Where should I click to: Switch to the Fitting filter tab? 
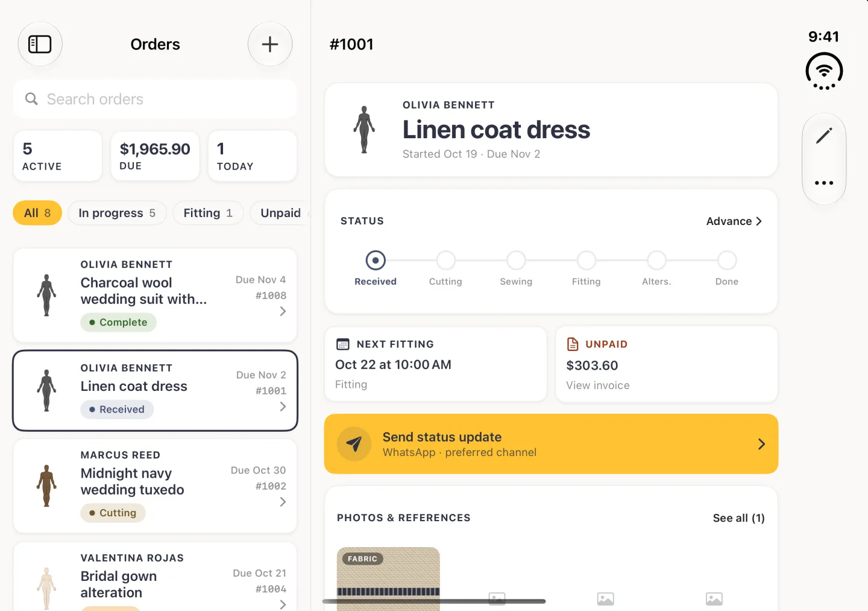(x=209, y=213)
